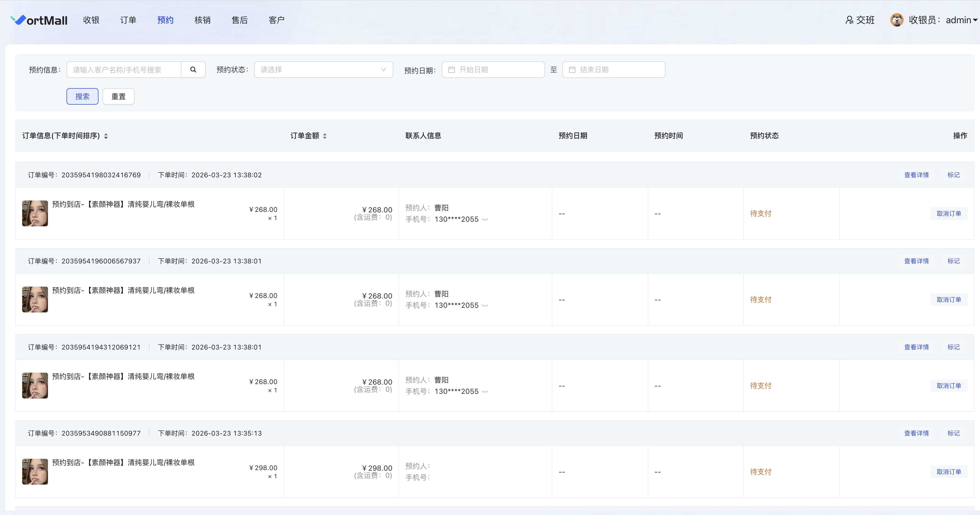Click the cashier avatar image

click(897, 20)
